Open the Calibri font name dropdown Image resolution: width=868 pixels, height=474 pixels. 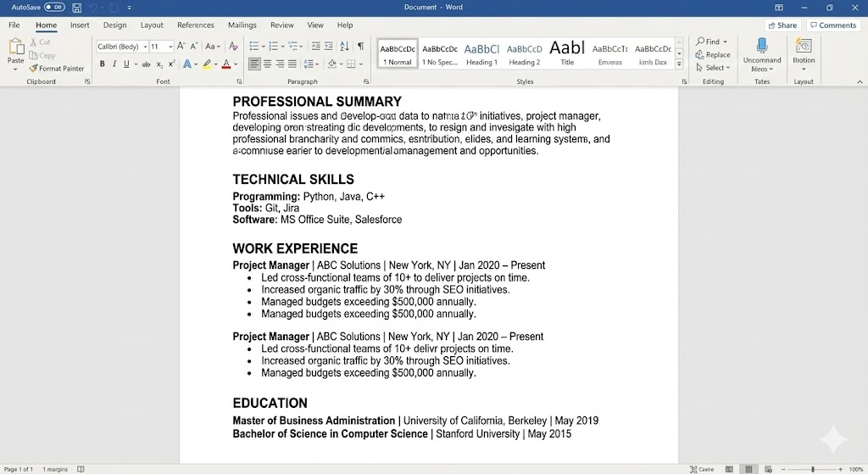(145, 47)
